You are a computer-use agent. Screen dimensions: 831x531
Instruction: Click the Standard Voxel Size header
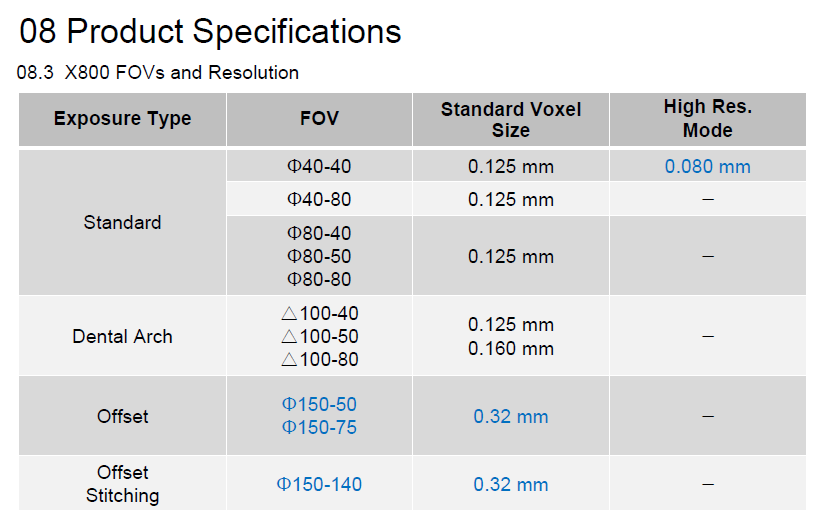coord(511,119)
